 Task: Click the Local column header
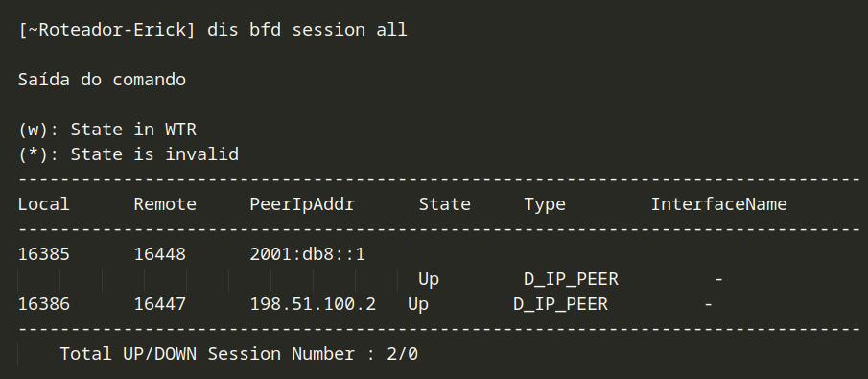(44, 204)
